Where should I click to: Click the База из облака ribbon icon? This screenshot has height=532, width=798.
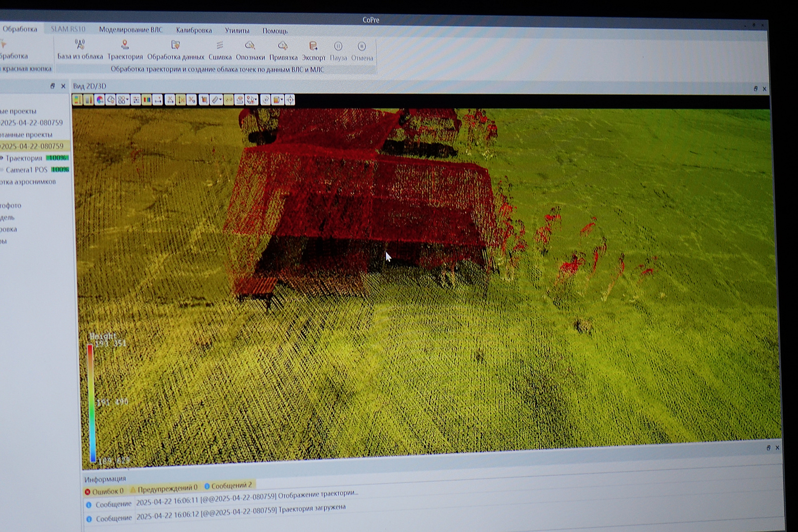point(80,45)
